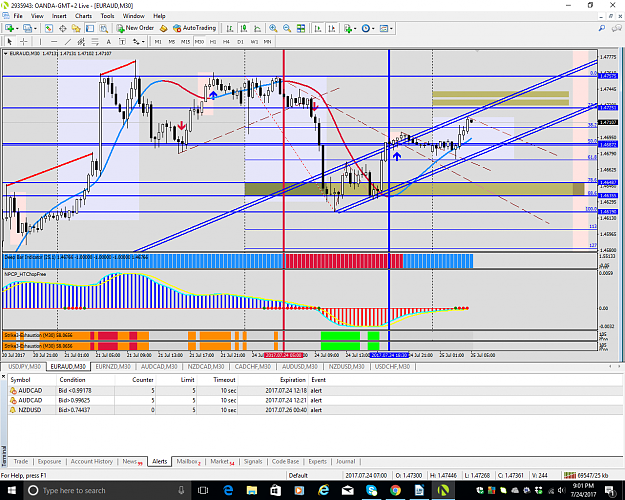Viewport: 625px width, 500px height.
Task: Pick the Vertical Line drawing tool
Action: pos(40,41)
